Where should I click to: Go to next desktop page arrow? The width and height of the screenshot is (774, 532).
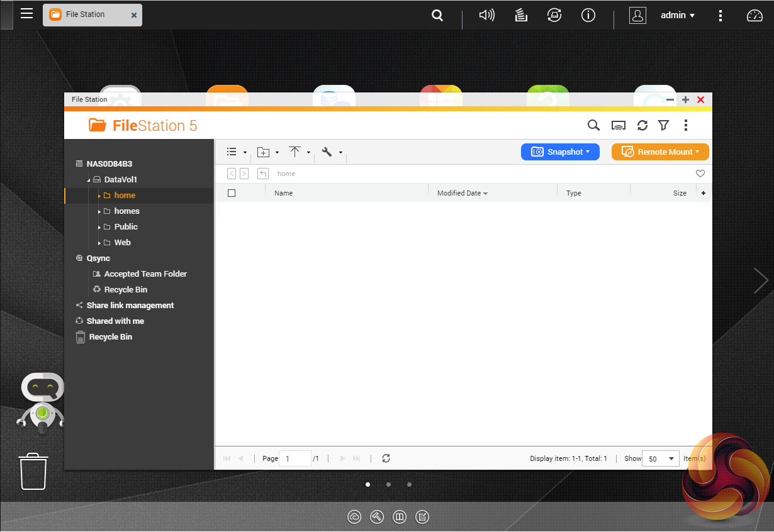pyautogui.click(x=760, y=280)
